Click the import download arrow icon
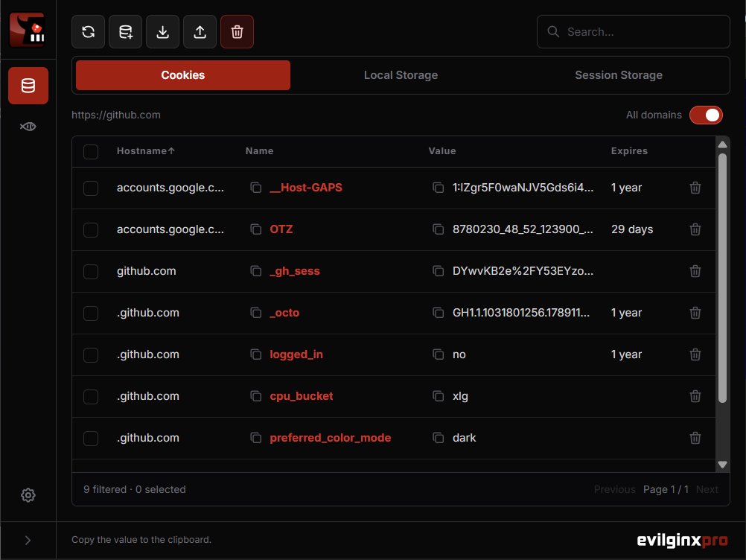Viewport: 746px width, 560px height. (x=163, y=32)
